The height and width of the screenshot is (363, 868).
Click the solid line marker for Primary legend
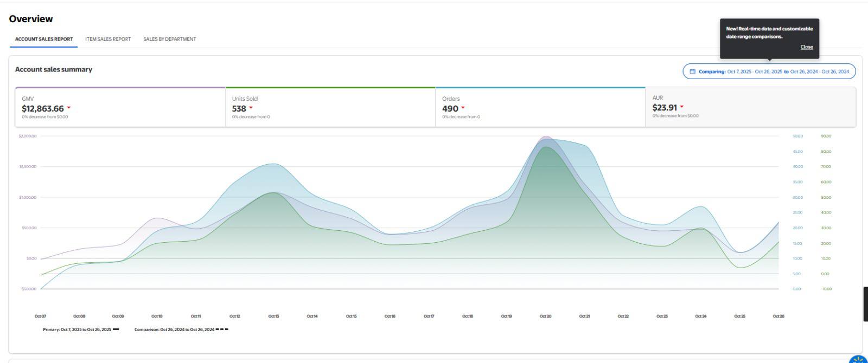(x=116, y=329)
